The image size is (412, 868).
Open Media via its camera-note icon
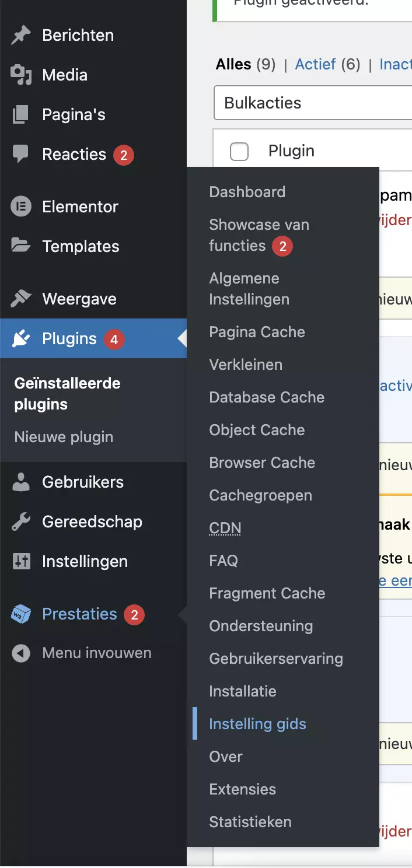[x=21, y=75]
